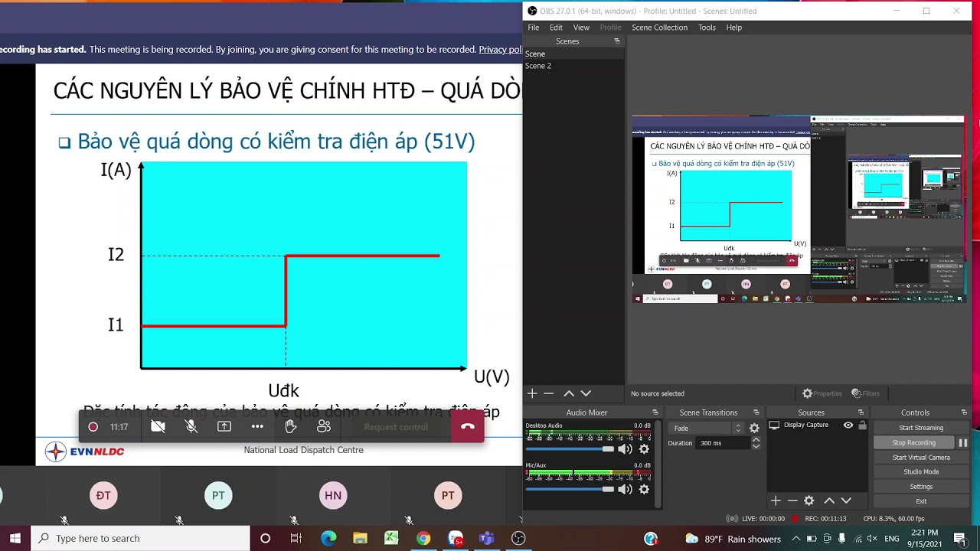This screenshot has height=551, width=980.
Task: Click the Duration 300 ms input field
Action: click(722, 443)
